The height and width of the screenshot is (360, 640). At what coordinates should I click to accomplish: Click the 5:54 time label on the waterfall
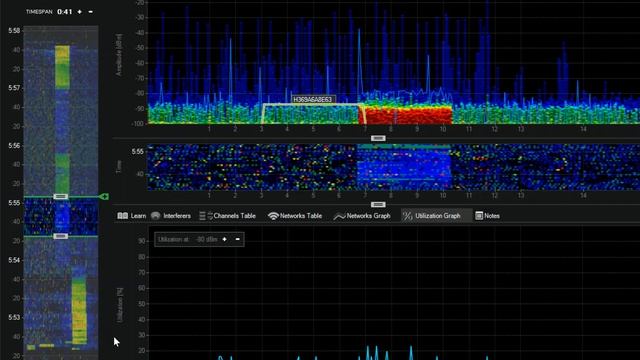pyautogui.click(x=14, y=260)
